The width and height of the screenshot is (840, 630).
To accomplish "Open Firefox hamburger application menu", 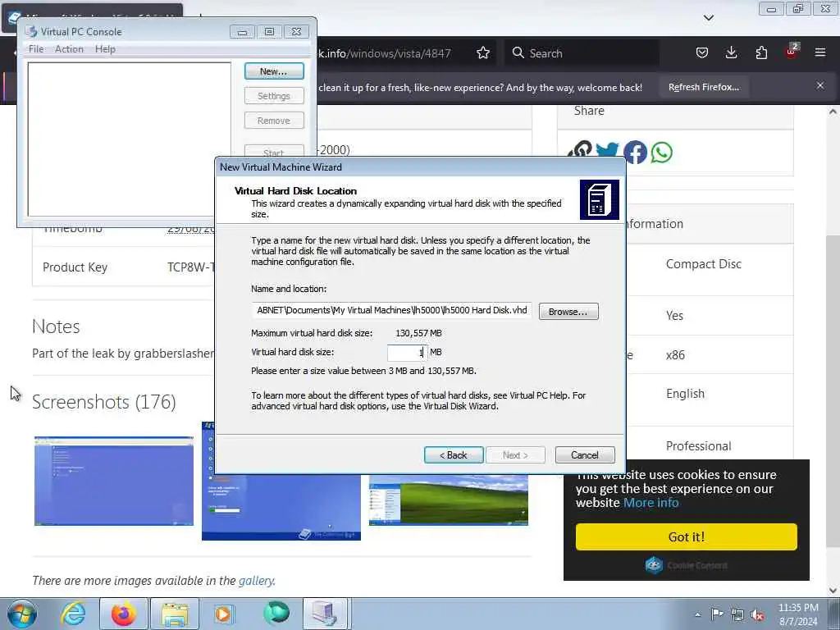I will pos(820,52).
